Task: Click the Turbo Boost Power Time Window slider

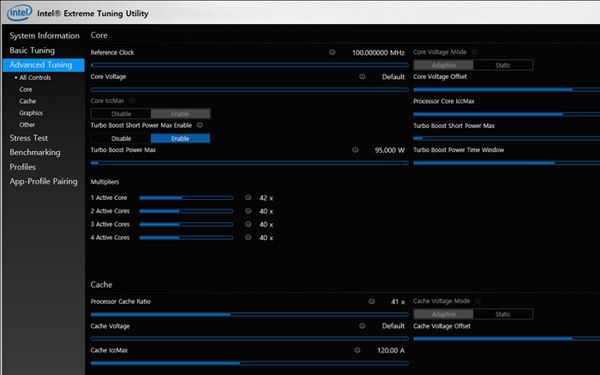Action: (x=507, y=163)
